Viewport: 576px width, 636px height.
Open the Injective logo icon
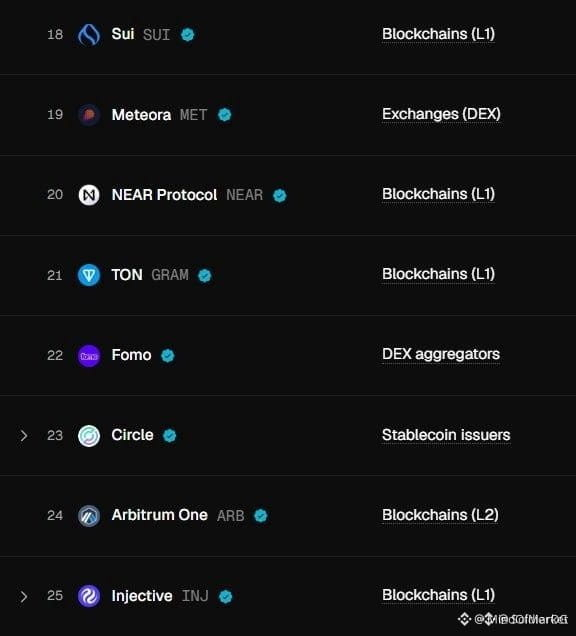pyautogui.click(x=89, y=596)
